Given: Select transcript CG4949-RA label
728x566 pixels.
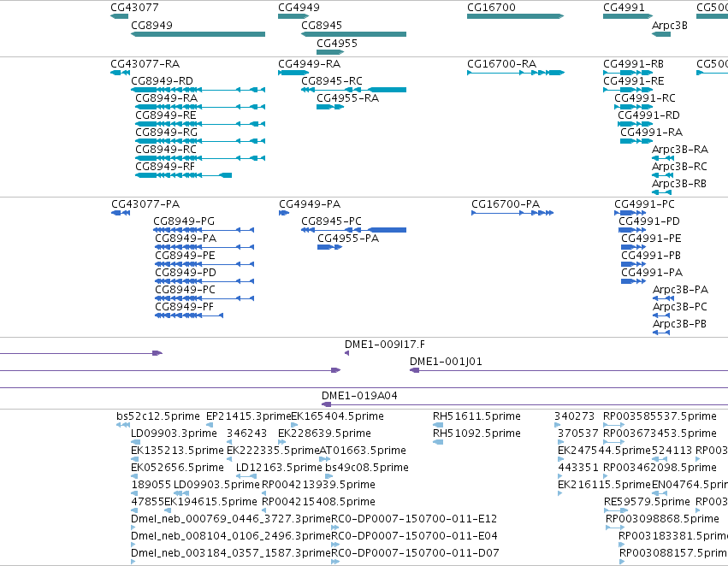Looking at the screenshot, I should click(309, 64).
